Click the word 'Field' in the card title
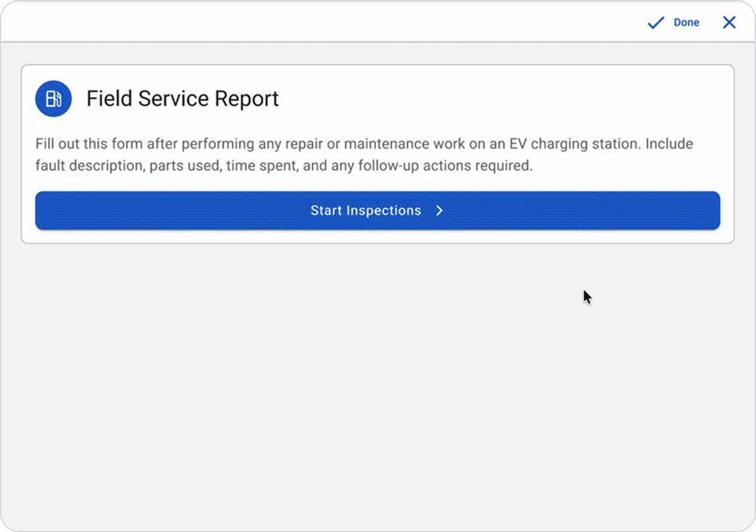Screen dimensions: 756x532 (x=110, y=99)
